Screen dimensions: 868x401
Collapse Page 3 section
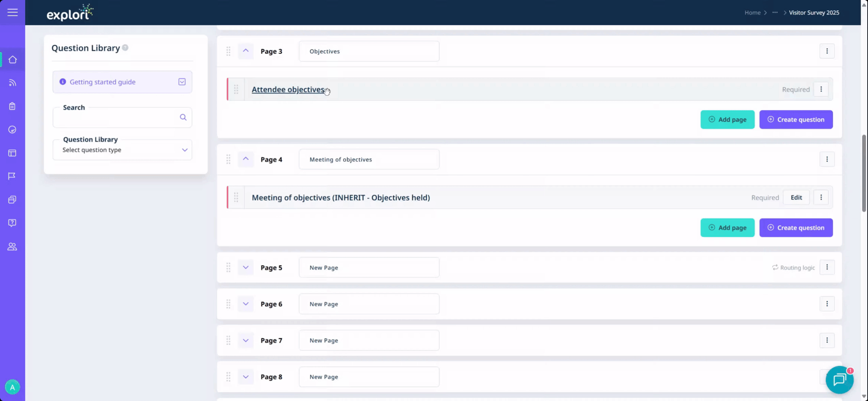[246, 51]
